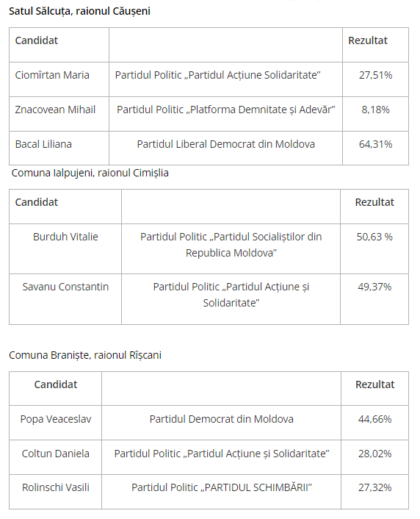Select the 64,31% winning result

(x=375, y=144)
